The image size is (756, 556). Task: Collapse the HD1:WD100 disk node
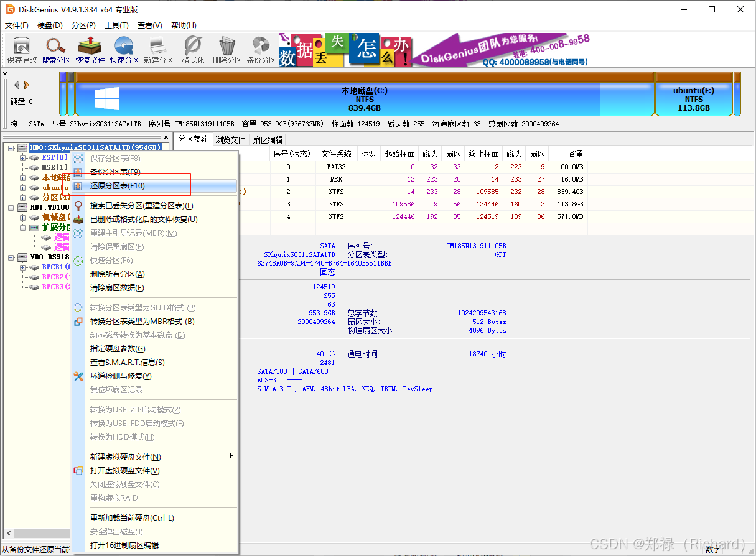[x=11, y=207]
